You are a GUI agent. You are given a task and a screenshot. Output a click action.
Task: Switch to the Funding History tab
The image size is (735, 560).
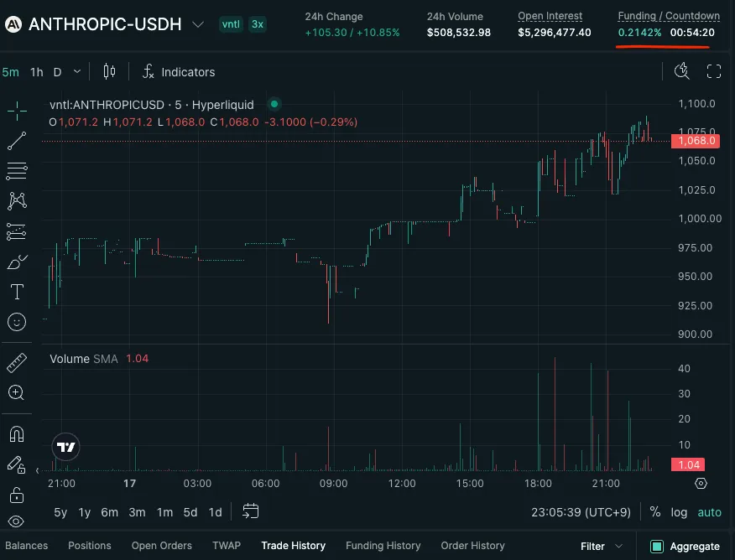[383, 546]
